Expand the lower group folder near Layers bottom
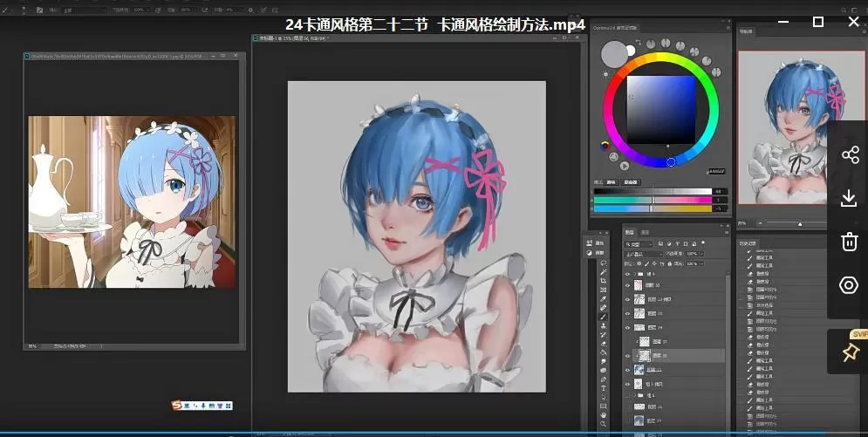 pos(635,395)
